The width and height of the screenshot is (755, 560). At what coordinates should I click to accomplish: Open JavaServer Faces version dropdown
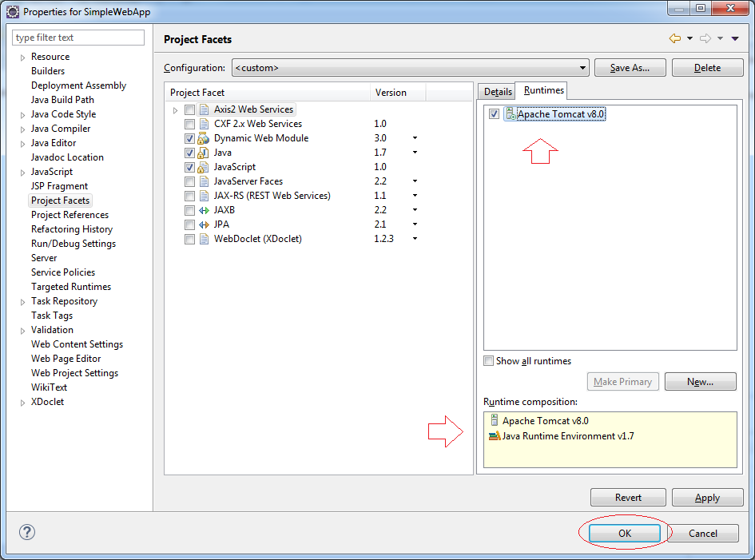pos(415,181)
